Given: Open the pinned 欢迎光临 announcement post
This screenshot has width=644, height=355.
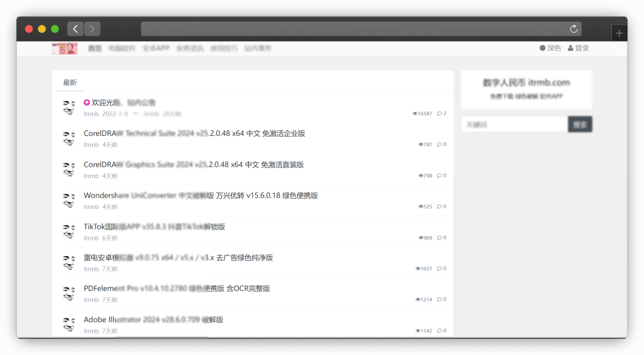Looking at the screenshot, I should coord(124,103).
